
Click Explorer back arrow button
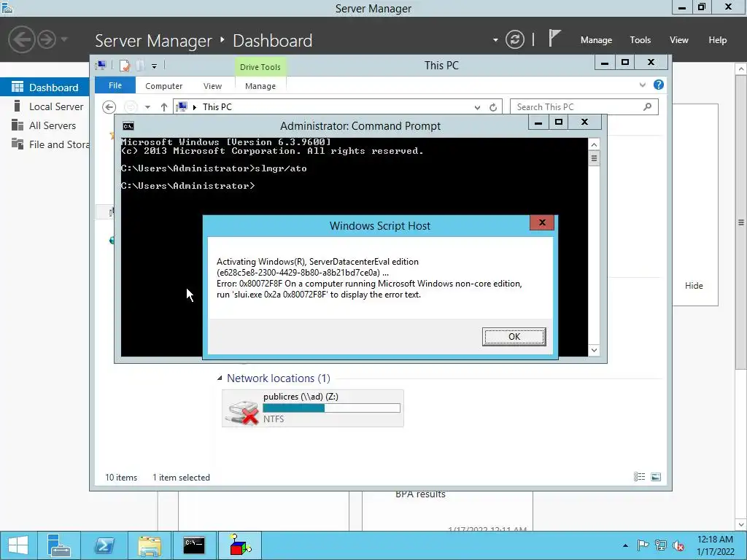(109, 107)
